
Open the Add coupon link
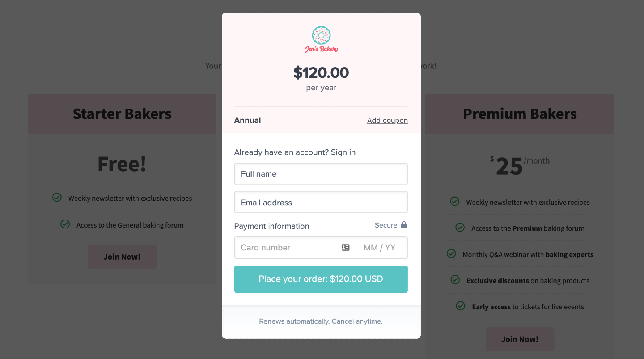pos(387,120)
